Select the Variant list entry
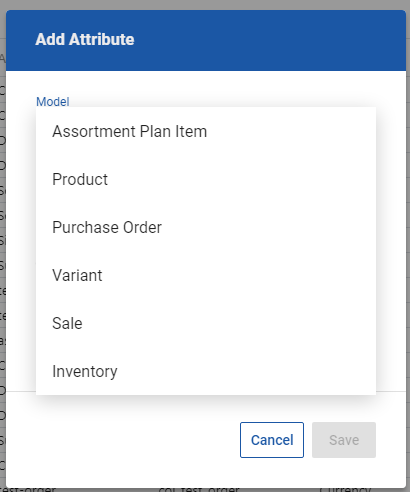Screen dimensions: 410x492 206,275
